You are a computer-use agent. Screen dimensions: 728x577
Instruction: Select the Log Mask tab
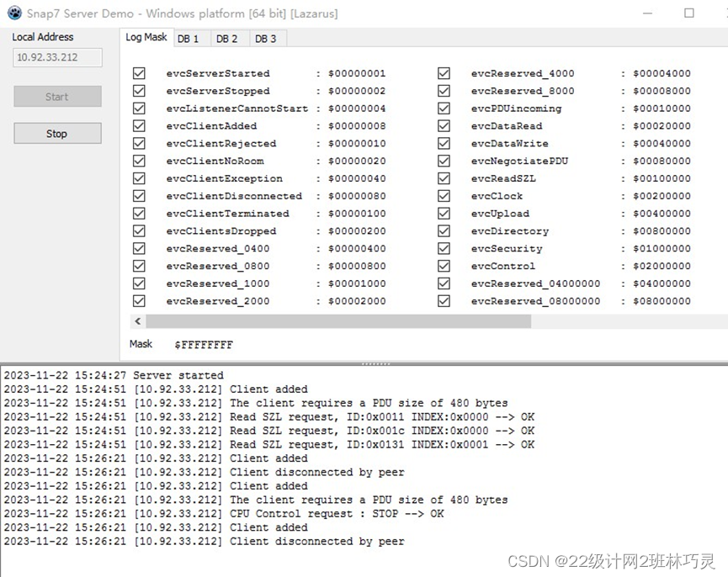tap(146, 37)
